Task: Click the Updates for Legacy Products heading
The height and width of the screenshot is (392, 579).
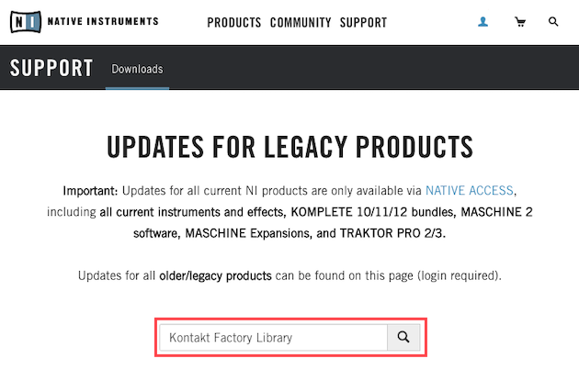Action: 289,147
